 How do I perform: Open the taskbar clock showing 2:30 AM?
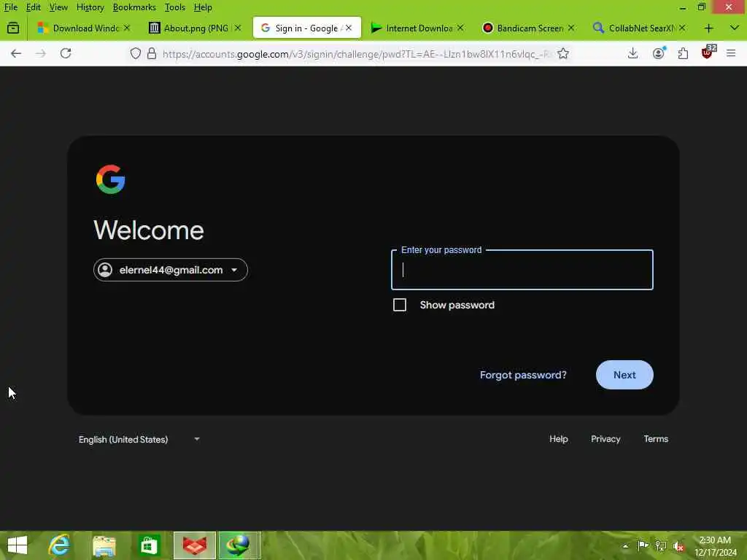pyautogui.click(x=715, y=546)
